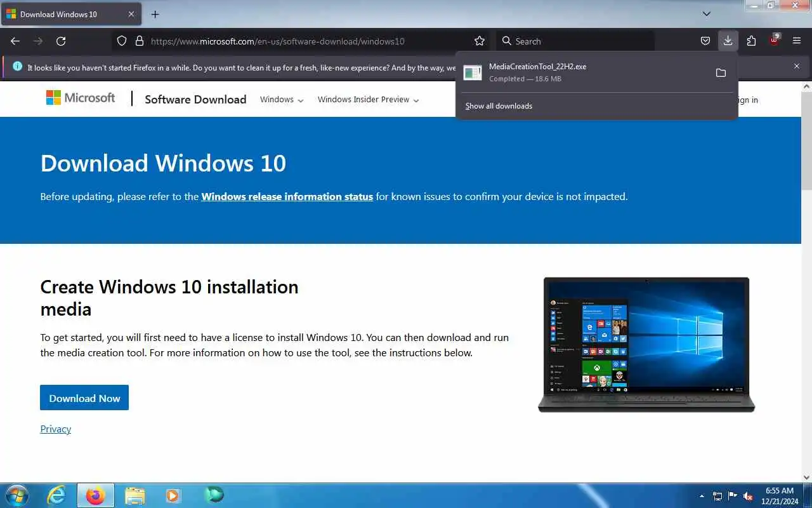Image resolution: width=812 pixels, height=508 pixels.
Task: Click the Forward navigation arrow
Action: click(x=38, y=41)
